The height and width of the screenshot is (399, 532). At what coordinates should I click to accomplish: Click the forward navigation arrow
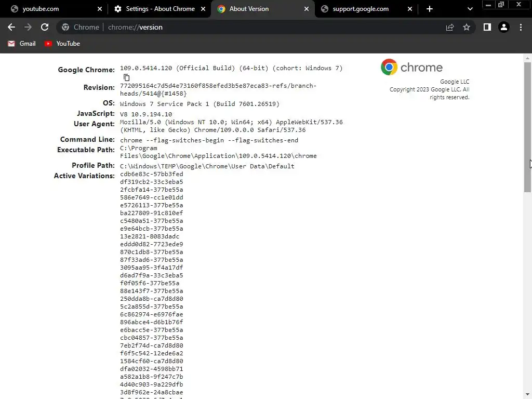tap(28, 27)
